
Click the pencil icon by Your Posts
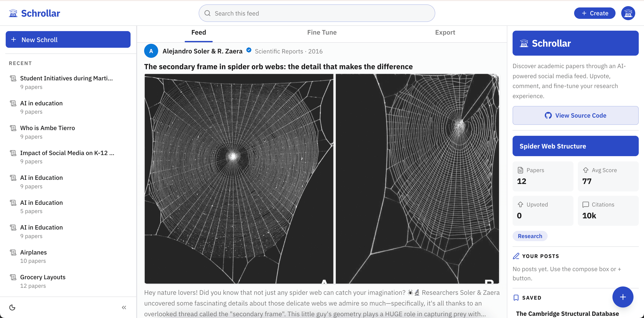(516, 256)
